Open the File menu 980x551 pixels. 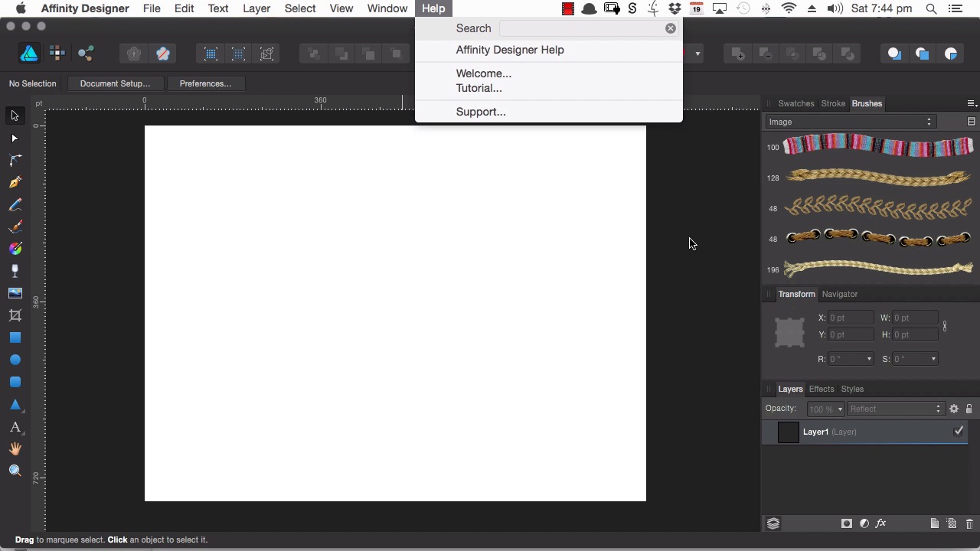pyautogui.click(x=152, y=8)
